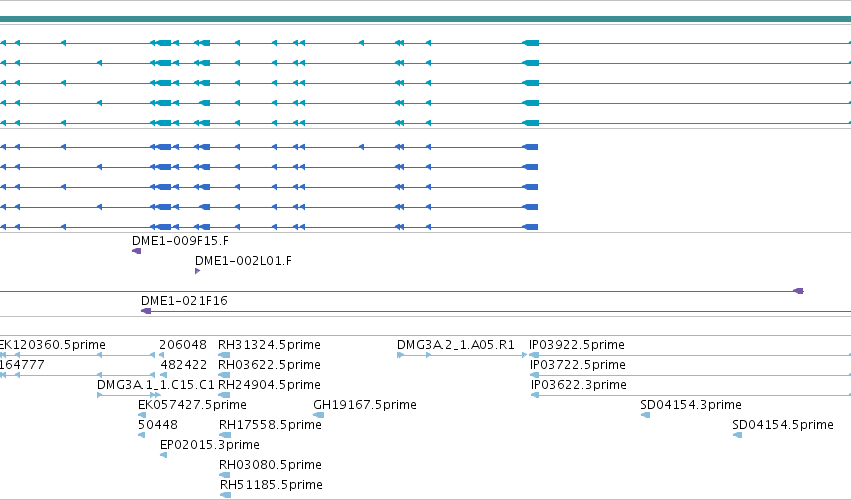The width and height of the screenshot is (851, 500).
Task: Click the DMG3A.2_1.A05.R1 feature label
Action: point(455,345)
